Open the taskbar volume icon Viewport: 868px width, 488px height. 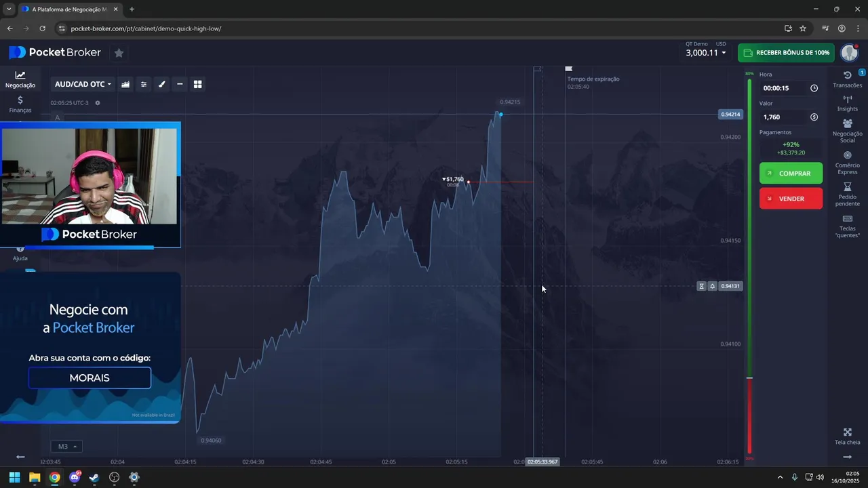(820, 477)
